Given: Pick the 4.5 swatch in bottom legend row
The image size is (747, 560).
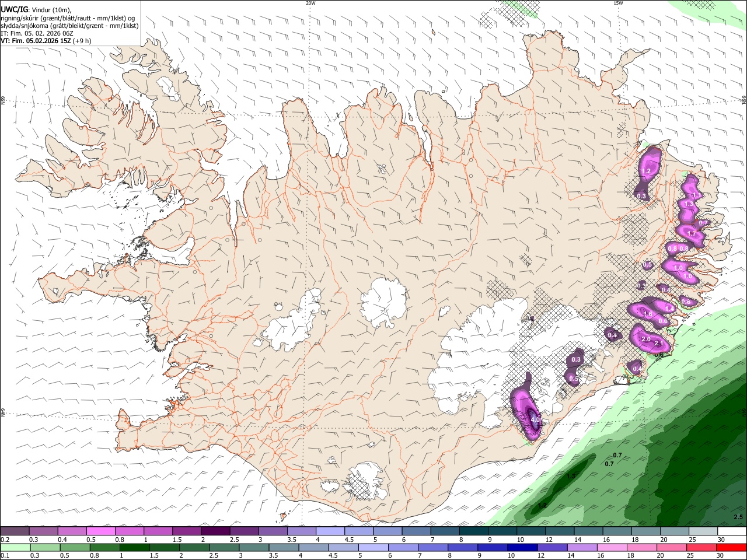Looking at the screenshot, I should point(343,548).
